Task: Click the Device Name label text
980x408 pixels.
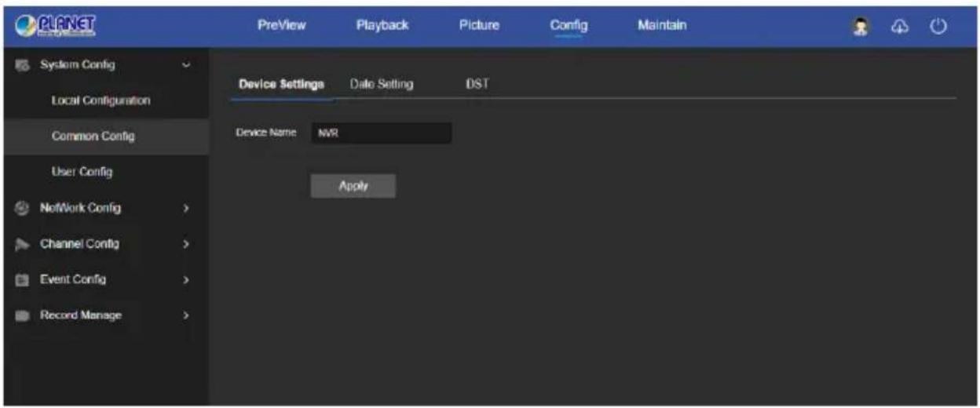Action: coord(266,133)
